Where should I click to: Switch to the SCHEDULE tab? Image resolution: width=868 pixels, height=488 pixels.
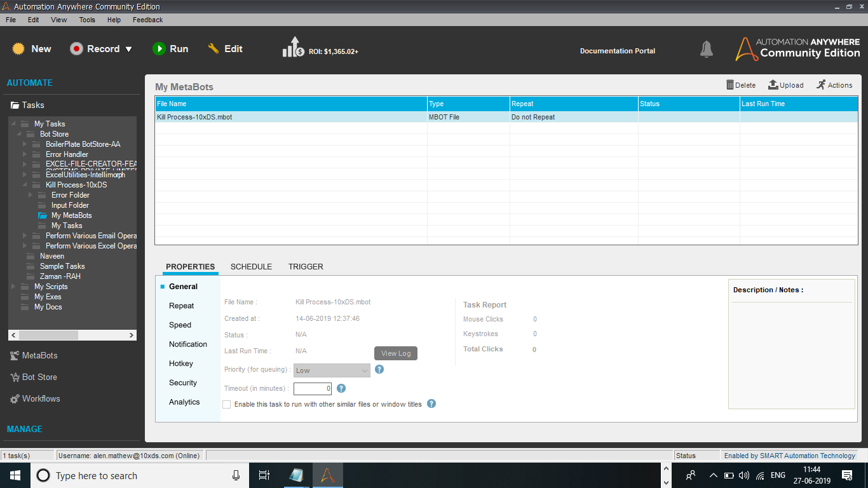pos(251,267)
